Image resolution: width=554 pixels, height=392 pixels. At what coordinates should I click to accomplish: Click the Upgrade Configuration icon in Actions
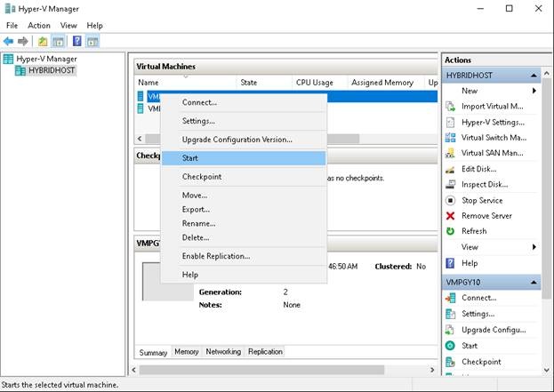pyautogui.click(x=450, y=330)
